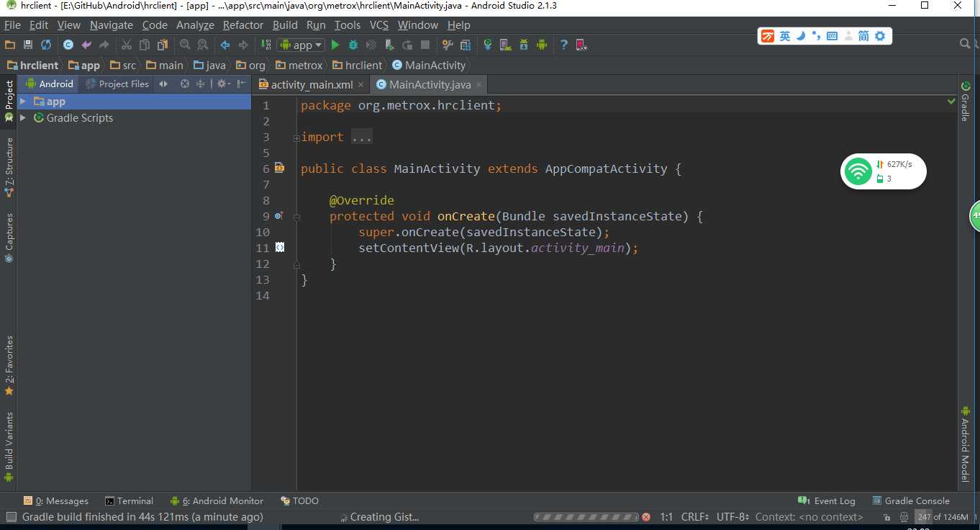Open the SDK Manager icon
The image size is (980, 530).
click(524, 45)
